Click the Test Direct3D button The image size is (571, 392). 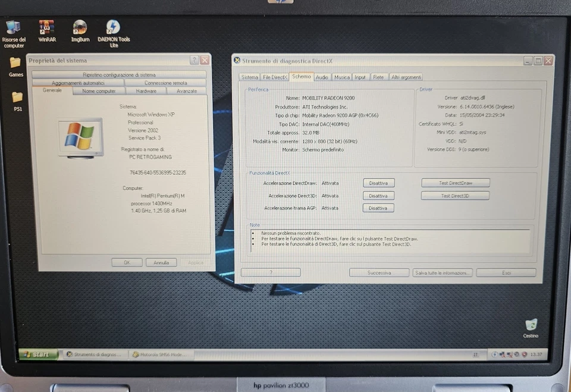pos(455,196)
